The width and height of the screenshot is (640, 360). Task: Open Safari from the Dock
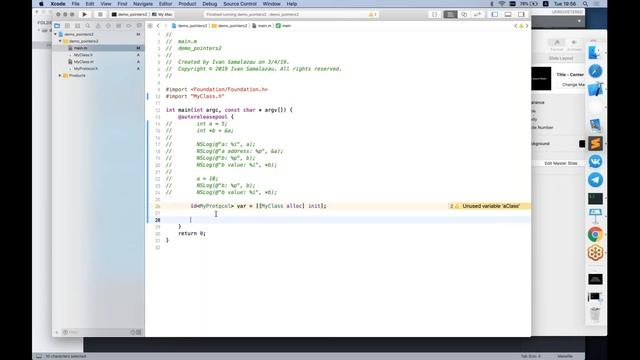click(595, 71)
